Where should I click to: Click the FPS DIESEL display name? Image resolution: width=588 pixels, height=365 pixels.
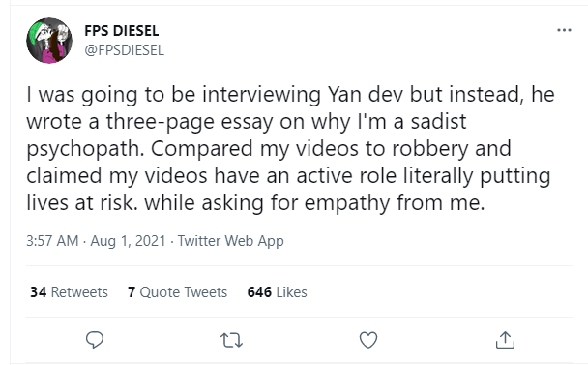click(122, 31)
